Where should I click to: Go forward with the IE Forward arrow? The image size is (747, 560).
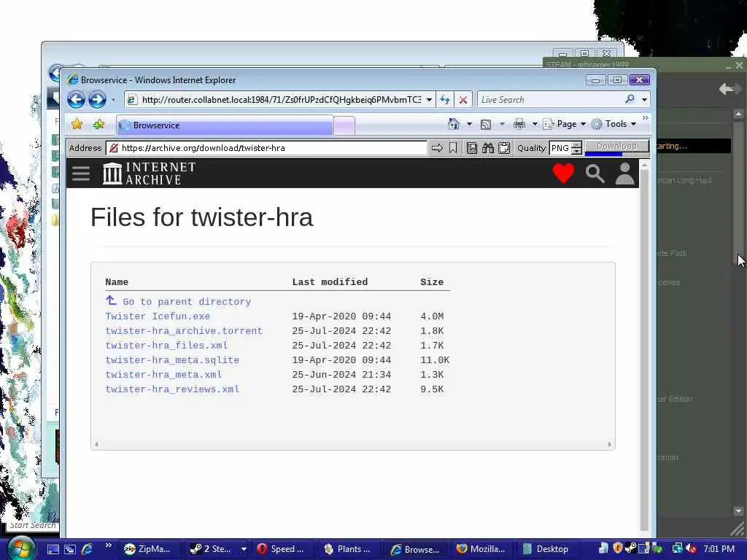pyautogui.click(x=97, y=99)
